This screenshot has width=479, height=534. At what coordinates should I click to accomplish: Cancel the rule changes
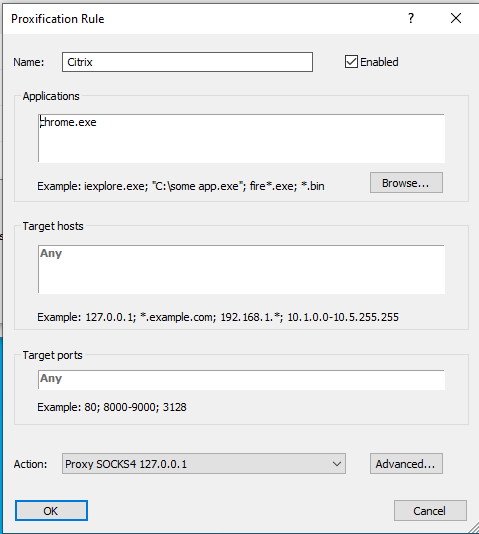point(430,511)
